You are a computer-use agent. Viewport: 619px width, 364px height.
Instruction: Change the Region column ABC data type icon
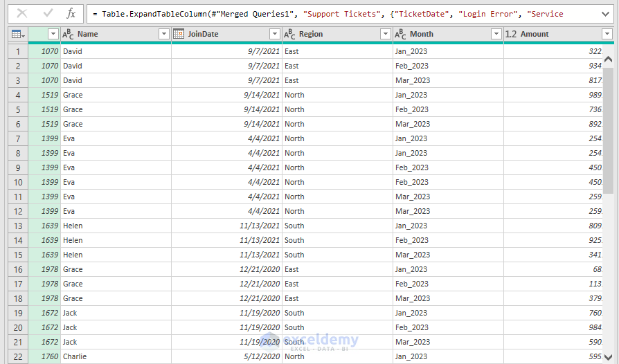[289, 35]
